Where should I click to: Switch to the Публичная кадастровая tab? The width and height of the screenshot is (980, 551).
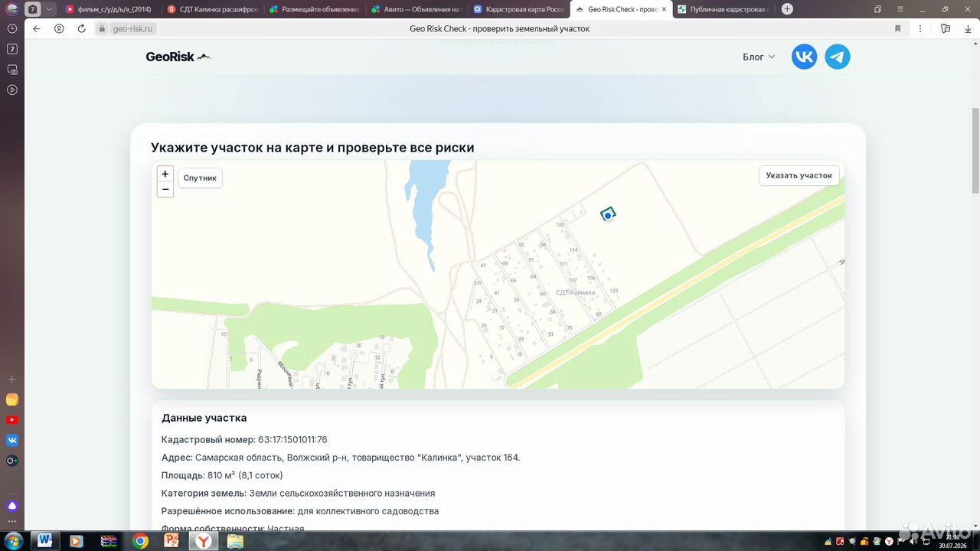click(x=724, y=9)
